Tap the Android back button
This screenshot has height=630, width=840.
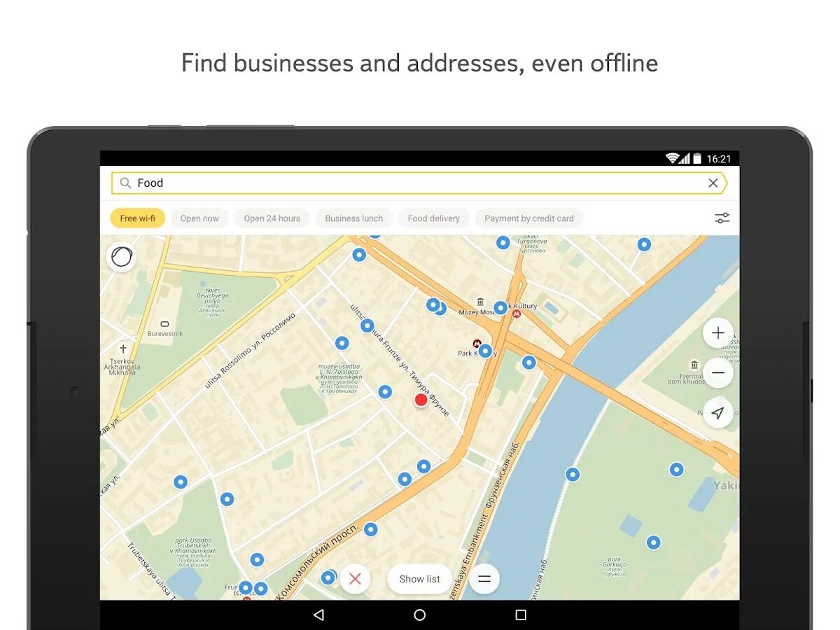tap(319, 615)
